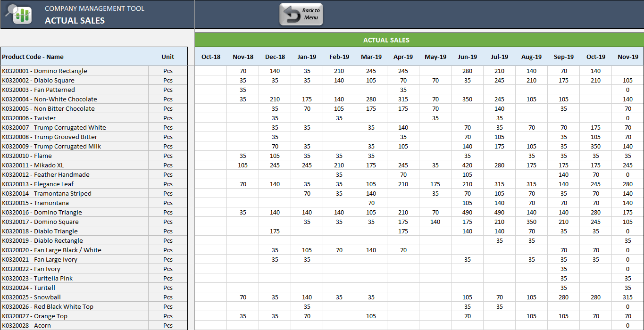The height and width of the screenshot is (330, 644).
Task: Click Diablo Triangle Dec-18 value 175
Action: [x=275, y=231]
